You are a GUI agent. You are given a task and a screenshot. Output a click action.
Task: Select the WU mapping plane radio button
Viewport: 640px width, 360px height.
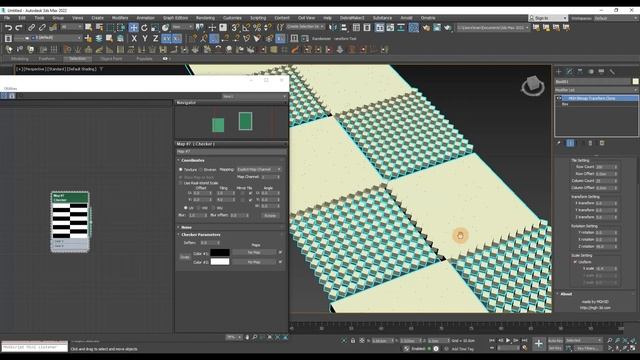click(x=213, y=208)
